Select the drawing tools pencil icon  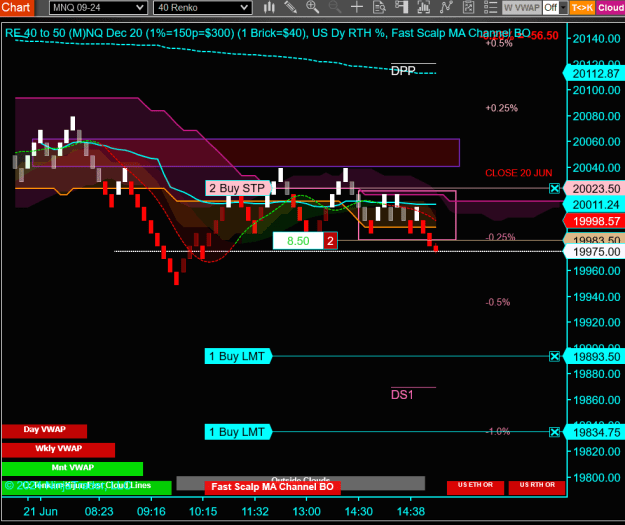click(291, 7)
